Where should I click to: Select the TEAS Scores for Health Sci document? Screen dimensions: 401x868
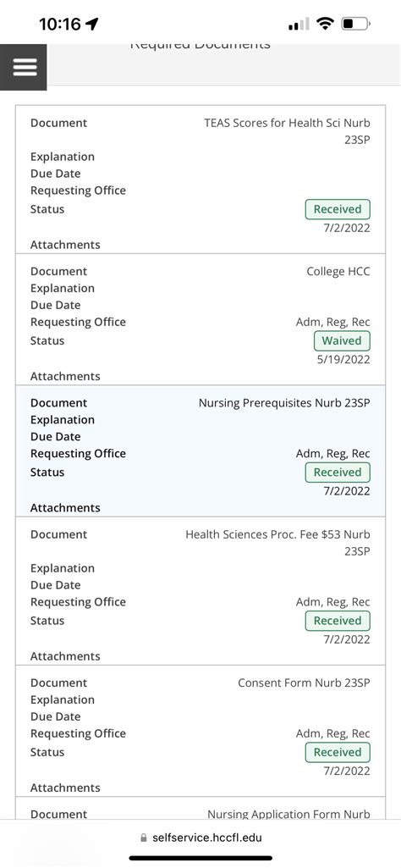click(200, 180)
